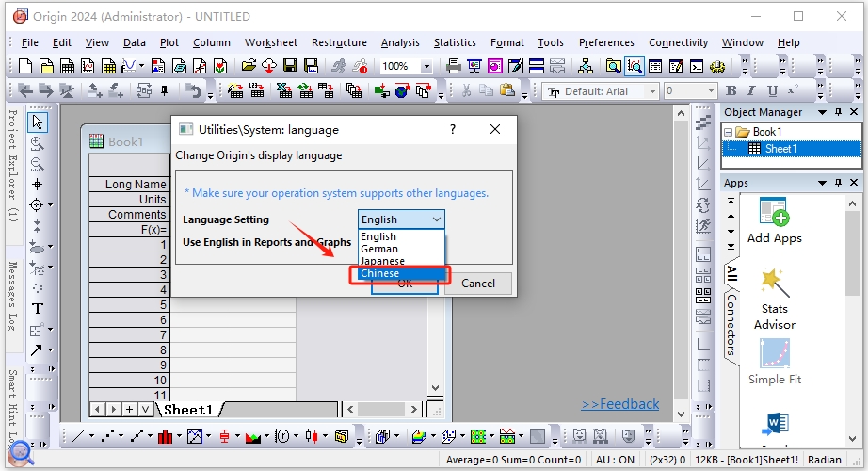Click the New Project icon

click(x=25, y=66)
